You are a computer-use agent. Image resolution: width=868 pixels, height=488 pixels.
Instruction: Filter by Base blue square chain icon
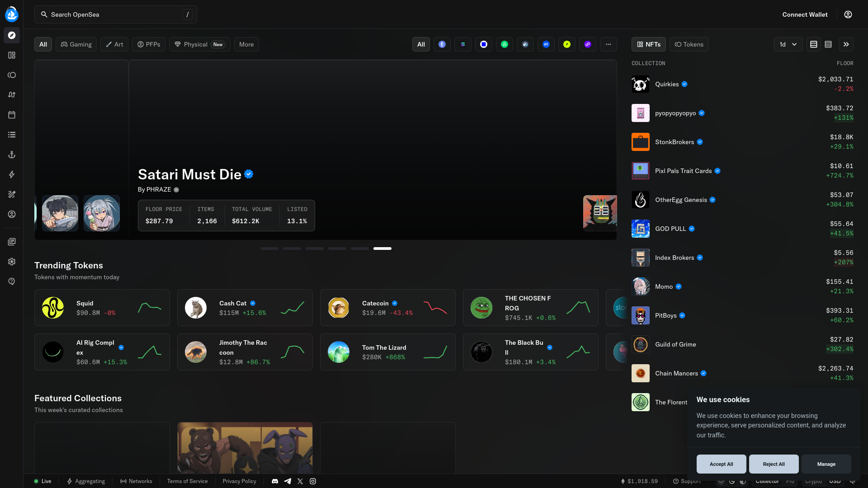point(484,44)
